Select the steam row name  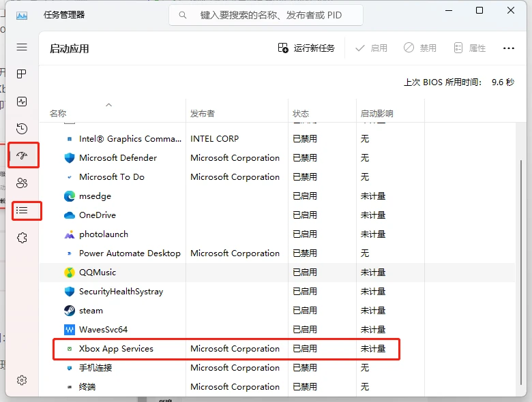91,311
